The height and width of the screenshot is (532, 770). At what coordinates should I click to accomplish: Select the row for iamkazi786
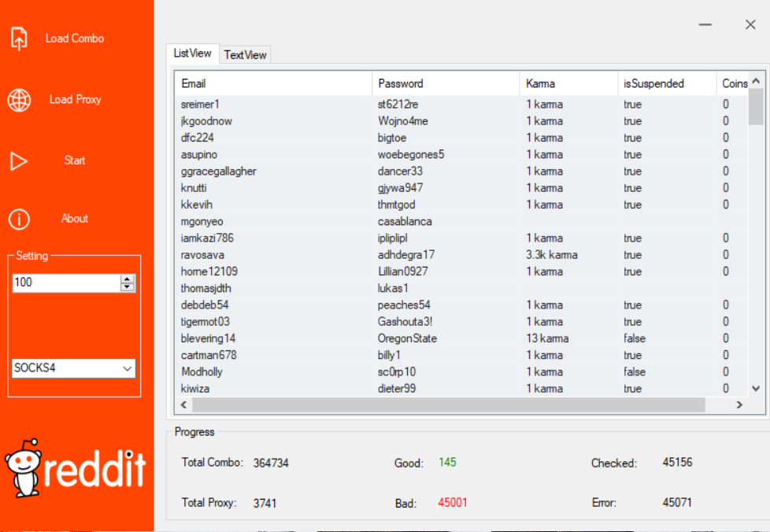click(461, 238)
